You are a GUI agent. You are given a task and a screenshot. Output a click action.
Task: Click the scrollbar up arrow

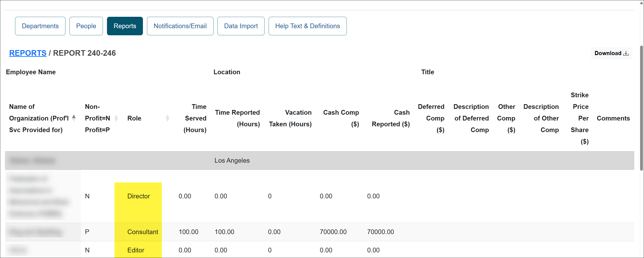[x=641, y=3]
